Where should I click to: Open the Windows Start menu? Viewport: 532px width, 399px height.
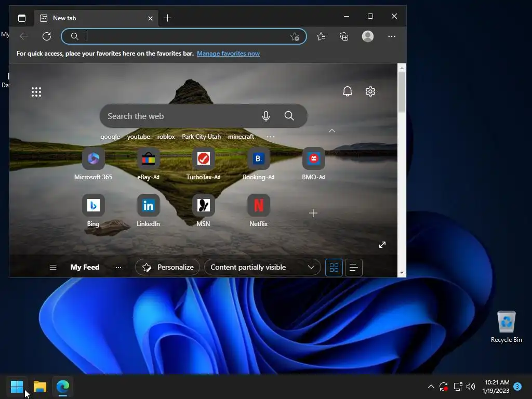tap(17, 387)
